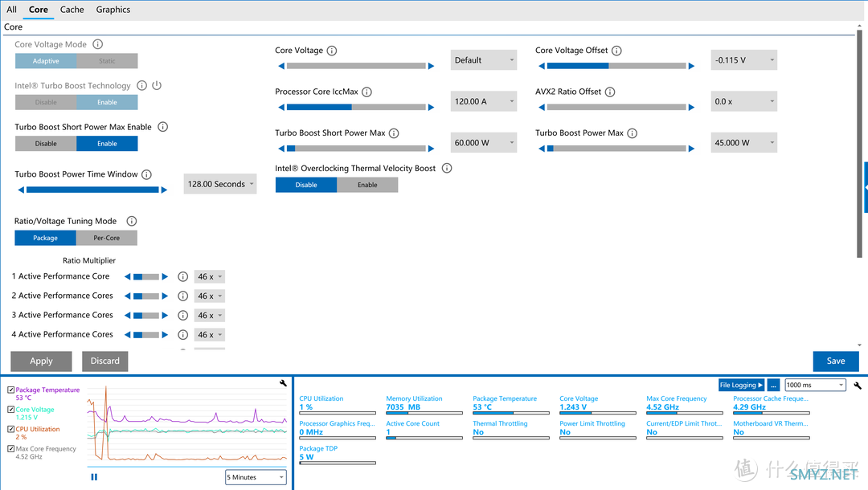Open Core Voltage Offset -0.115 V dropdown

pyautogui.click(x=744, y=59)
